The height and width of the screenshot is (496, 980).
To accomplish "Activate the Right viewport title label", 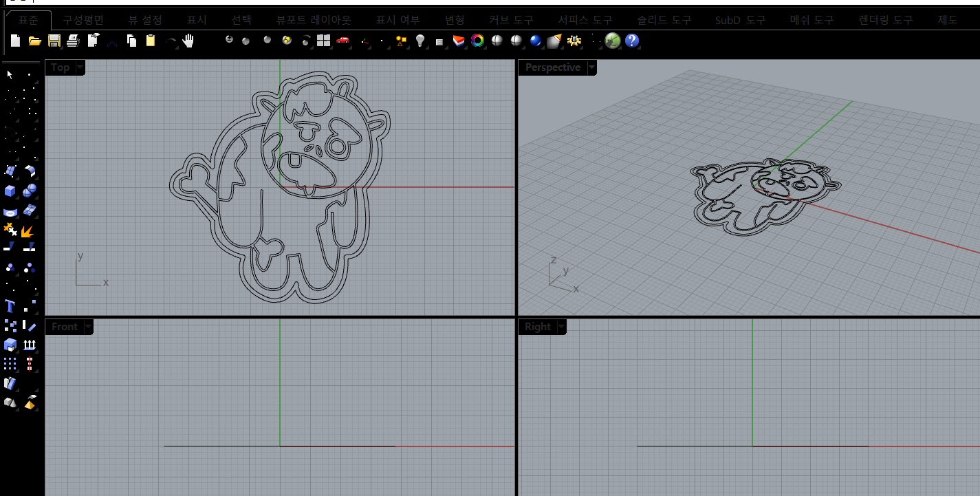I will pyautogui.click(x=538, y=327).
